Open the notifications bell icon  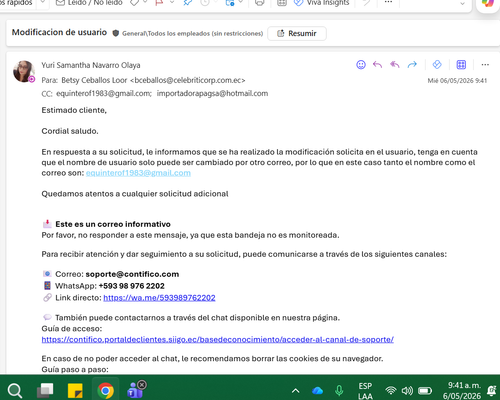coord(492,390)
